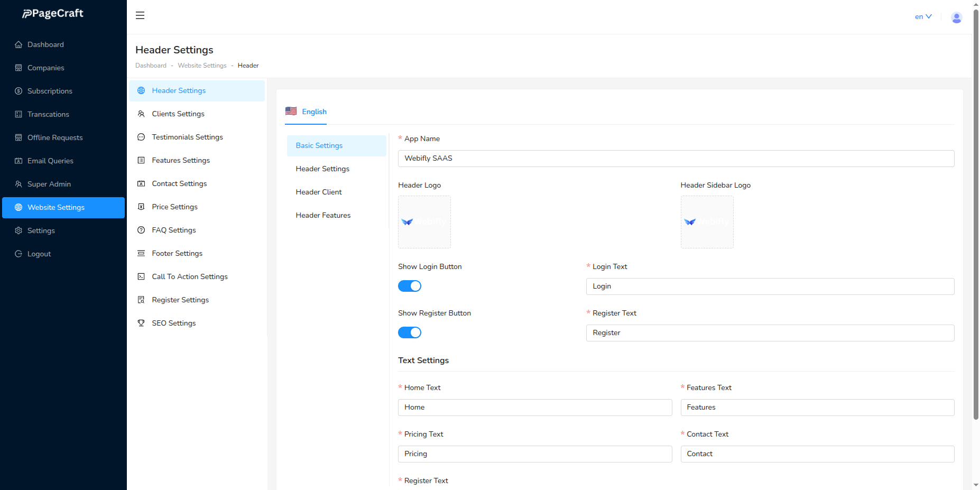Open Call To Action Settings

point(190,277)
